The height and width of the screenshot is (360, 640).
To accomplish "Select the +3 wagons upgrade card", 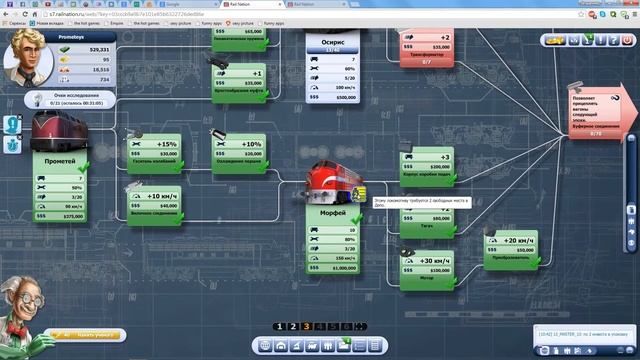I will (427, 167).
